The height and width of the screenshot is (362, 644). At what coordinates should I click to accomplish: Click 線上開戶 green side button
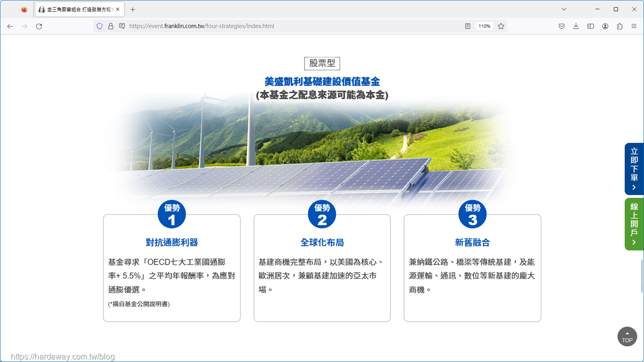coord(634,224)
